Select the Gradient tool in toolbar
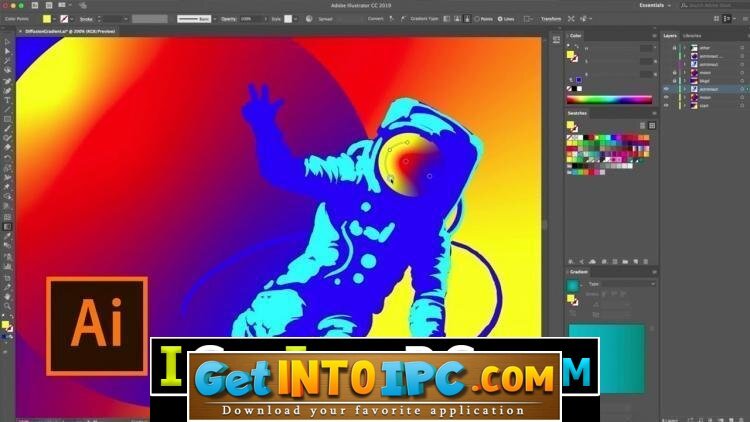This screenshot has height=422, width=750. click(7, 227)
